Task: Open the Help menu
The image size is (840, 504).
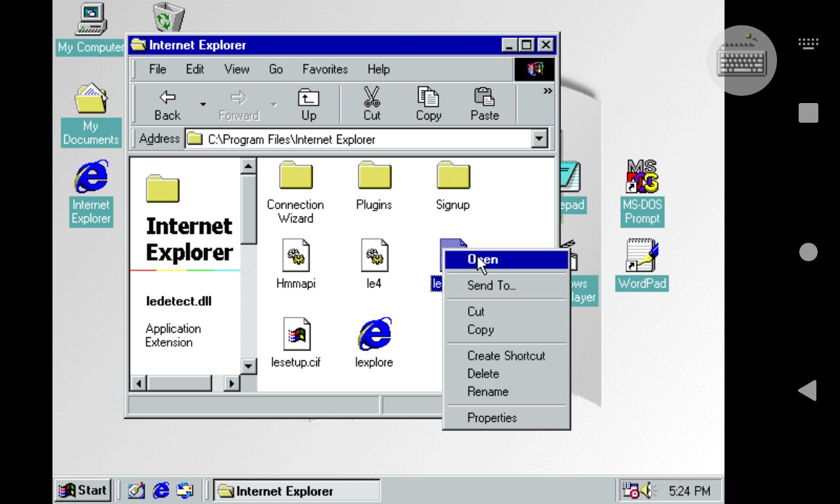Action: (378, 69)
